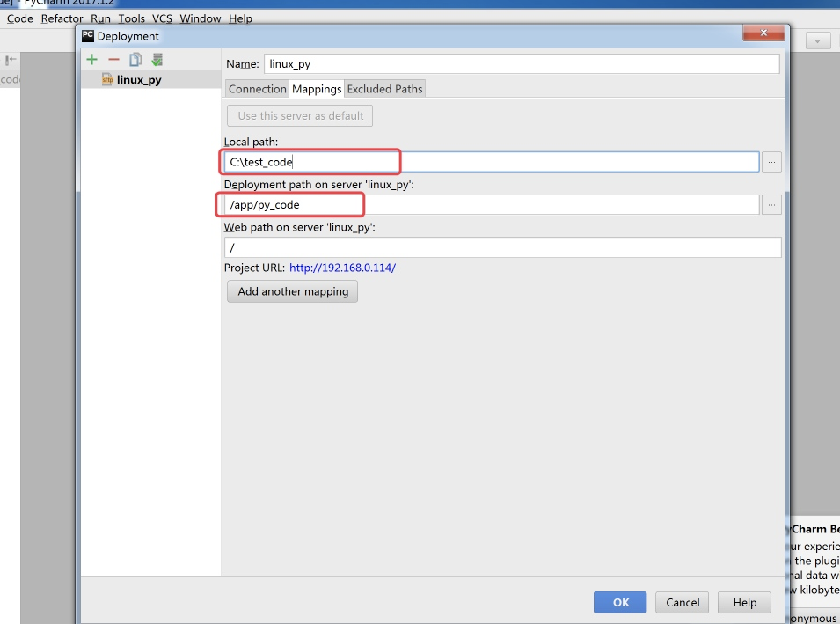Click the PyCharm icon in Deployment title bar
The image size is (840, 624).
(88, 36)
